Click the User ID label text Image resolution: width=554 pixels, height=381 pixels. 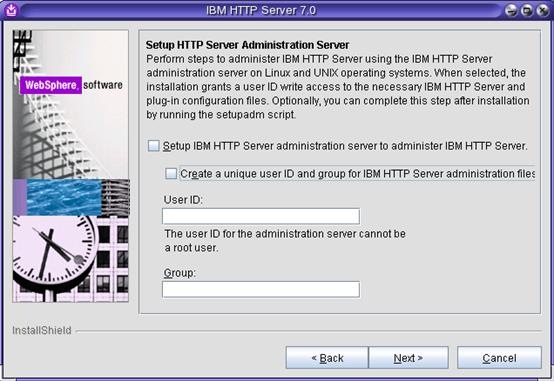pyautogui.click(x=183, y=200)
